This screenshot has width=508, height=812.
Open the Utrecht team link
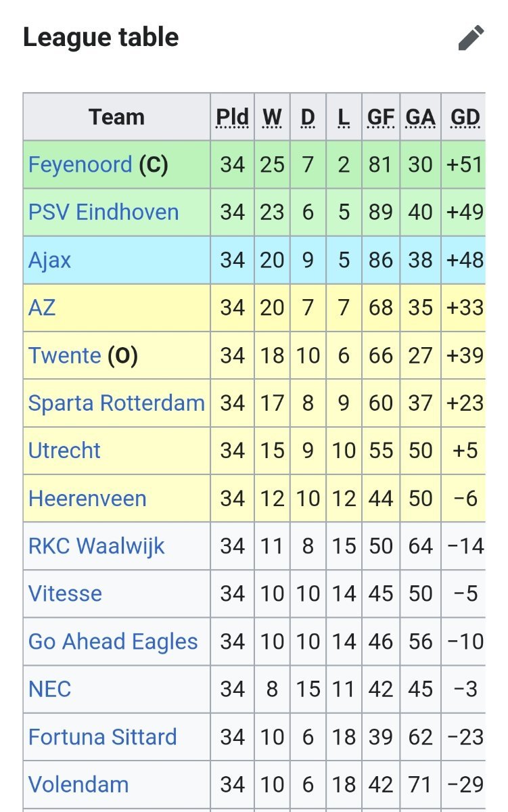click(64, 451)
